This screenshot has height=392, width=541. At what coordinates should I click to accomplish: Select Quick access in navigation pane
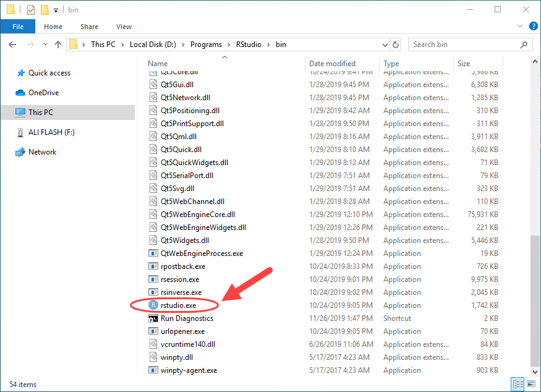click(49, 73)
